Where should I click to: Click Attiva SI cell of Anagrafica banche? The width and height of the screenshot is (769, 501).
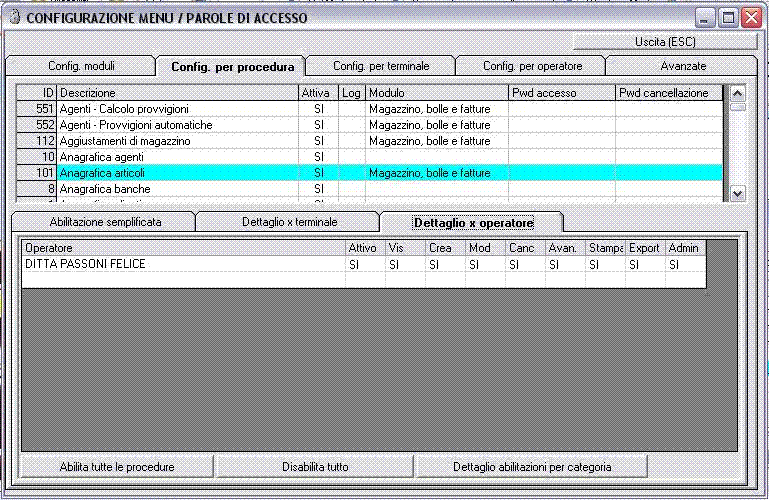tap(318, 189)
